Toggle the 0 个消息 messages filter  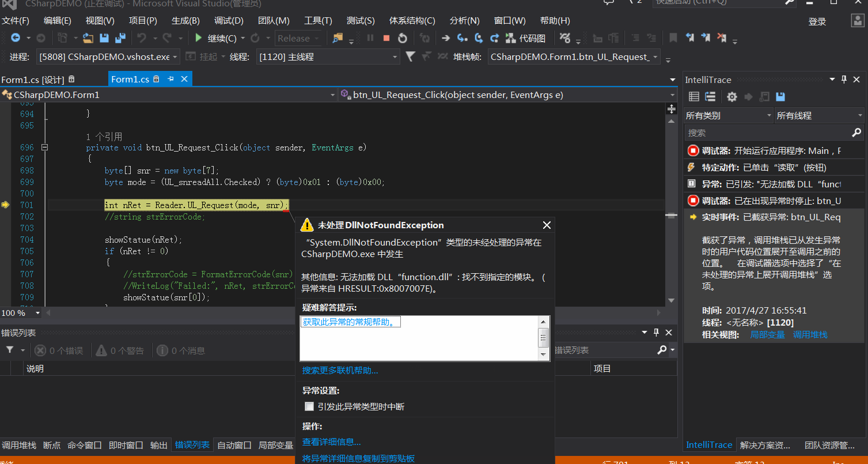click(180, 350)
